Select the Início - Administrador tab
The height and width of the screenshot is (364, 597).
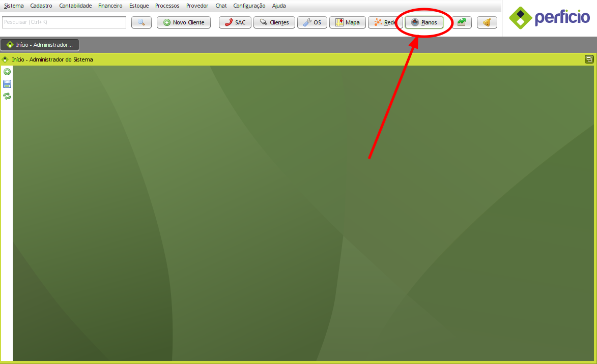(40, 45)
